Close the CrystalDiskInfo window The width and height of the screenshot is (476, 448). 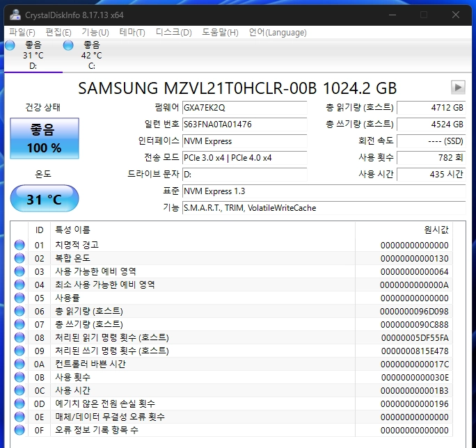click(x=455, y=15)
